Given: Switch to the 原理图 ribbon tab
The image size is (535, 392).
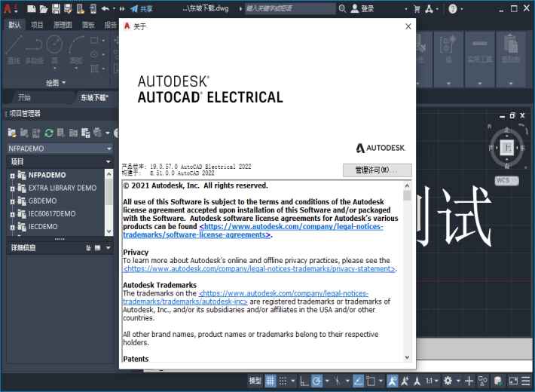Looking at the screenshot, I should click(x=63, y=25).
